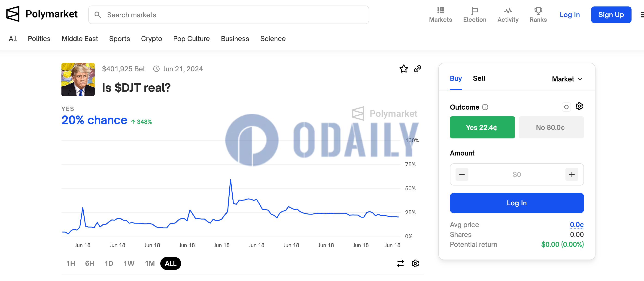Switch chart range to 1D

click(109, 263)
